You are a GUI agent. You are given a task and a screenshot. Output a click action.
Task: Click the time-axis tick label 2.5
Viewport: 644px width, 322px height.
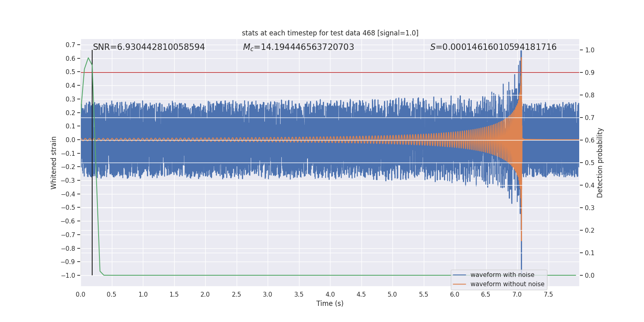click(x=236, y=295)
